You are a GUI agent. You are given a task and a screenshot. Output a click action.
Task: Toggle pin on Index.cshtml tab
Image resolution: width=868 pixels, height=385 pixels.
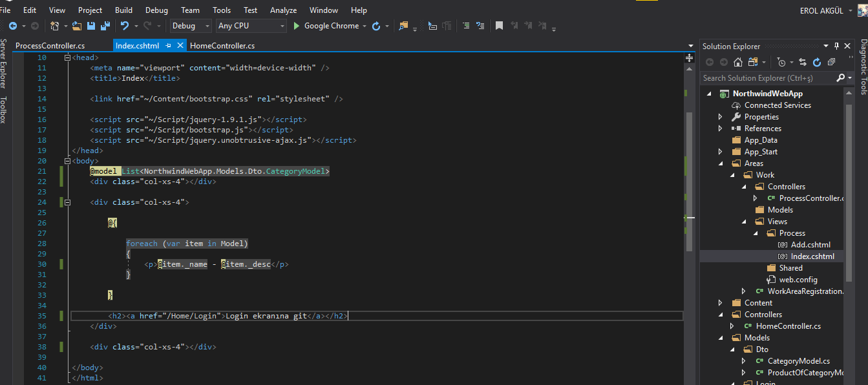tap(168, 46)
